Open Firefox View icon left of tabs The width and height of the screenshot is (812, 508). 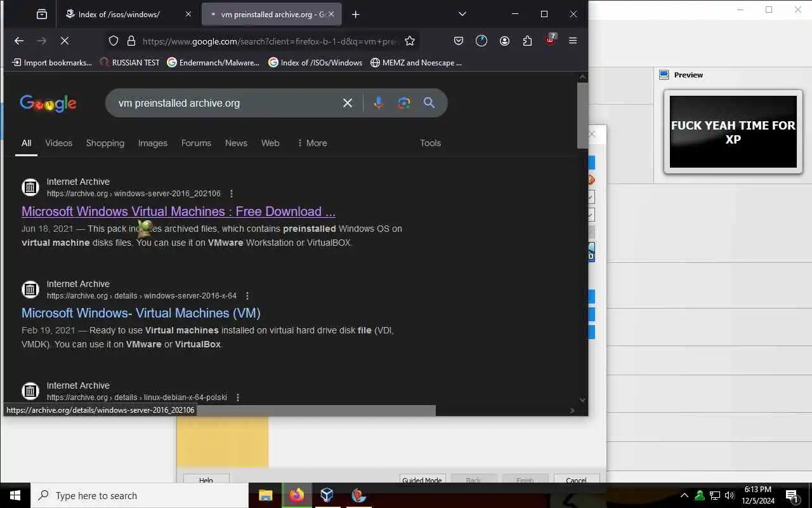pos(42,14)
